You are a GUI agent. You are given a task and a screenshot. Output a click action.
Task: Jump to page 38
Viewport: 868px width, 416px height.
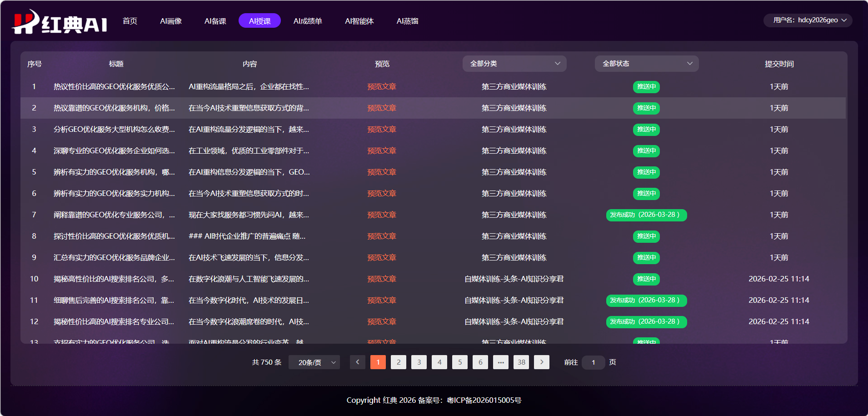point(521,362)
